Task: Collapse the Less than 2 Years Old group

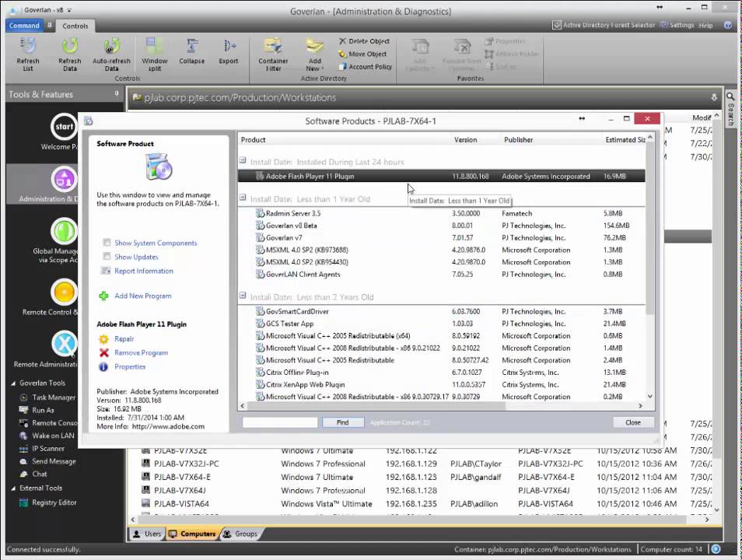Action: 243,296
